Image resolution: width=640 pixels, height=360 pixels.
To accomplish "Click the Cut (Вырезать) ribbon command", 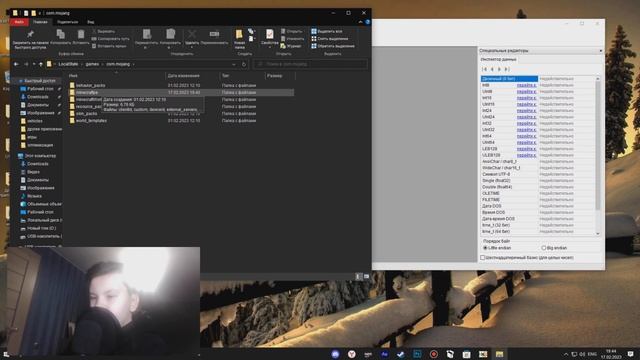I will [x=103, y=31].
